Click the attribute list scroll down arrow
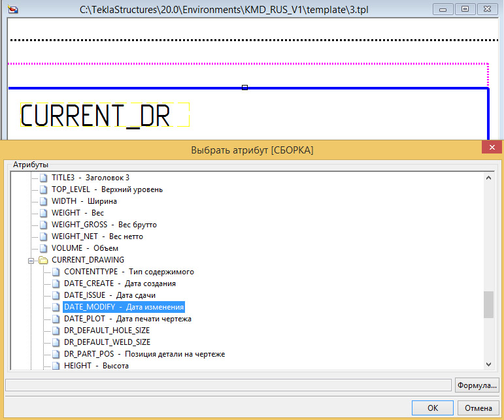 [x=488, y=364]
